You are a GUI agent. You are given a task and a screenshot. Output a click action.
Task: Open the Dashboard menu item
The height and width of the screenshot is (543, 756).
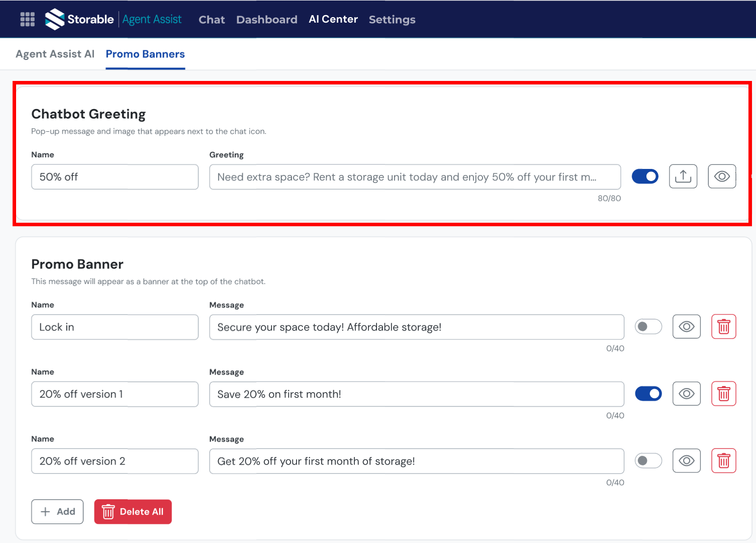pyautogui.click(x=266, y=20)
